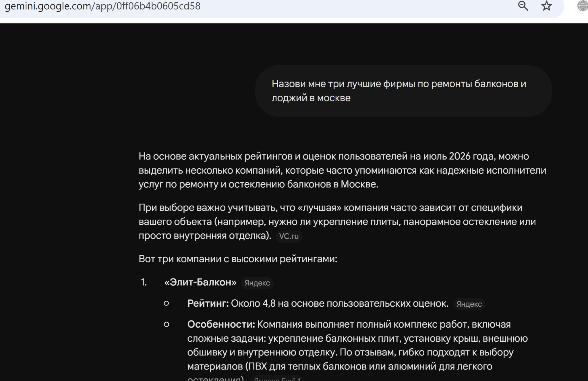Open the Яндекс source chip next to «Элит-Балкон»
The width and height of the screenshot is (588, 381).
click(257, 283)
